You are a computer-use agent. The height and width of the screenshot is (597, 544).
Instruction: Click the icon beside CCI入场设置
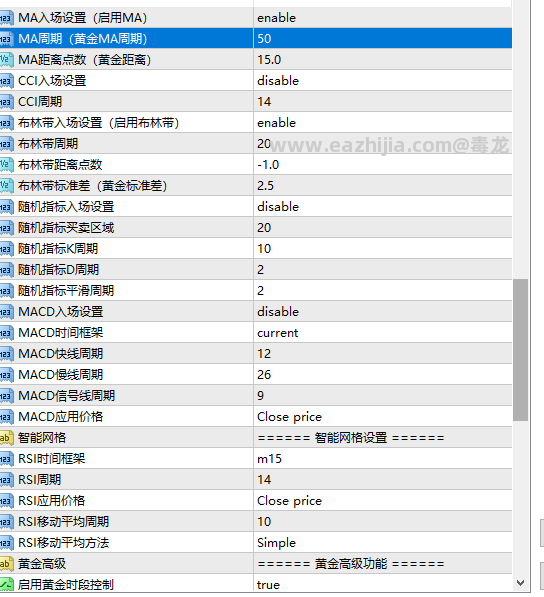[6, 81]
